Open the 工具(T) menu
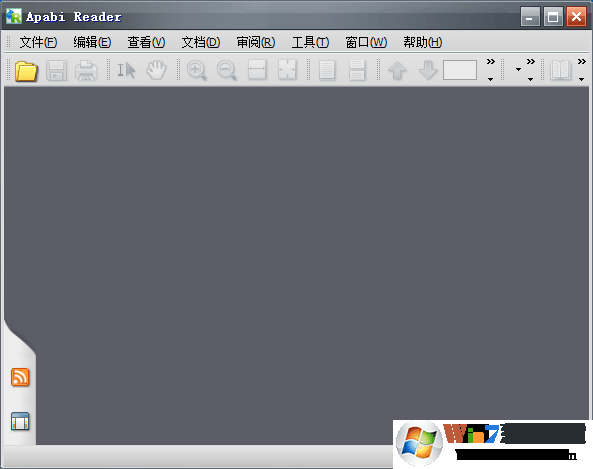This screenshot has height=469, width=593. tap(310, 42)
